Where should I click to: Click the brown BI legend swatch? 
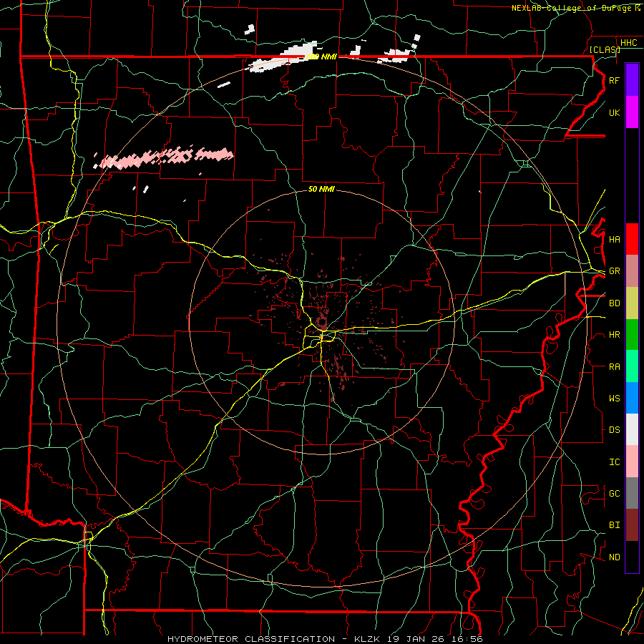click(632, 525)
